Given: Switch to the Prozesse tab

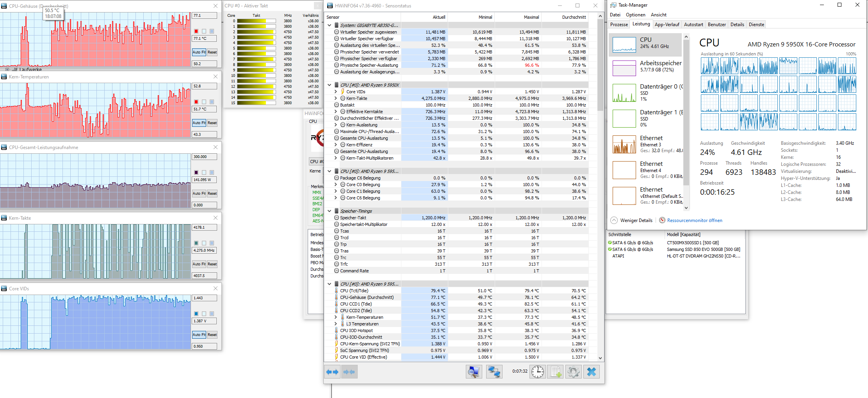Looking at the screenshot, I should pyautogui.click(x=619, y=25).
